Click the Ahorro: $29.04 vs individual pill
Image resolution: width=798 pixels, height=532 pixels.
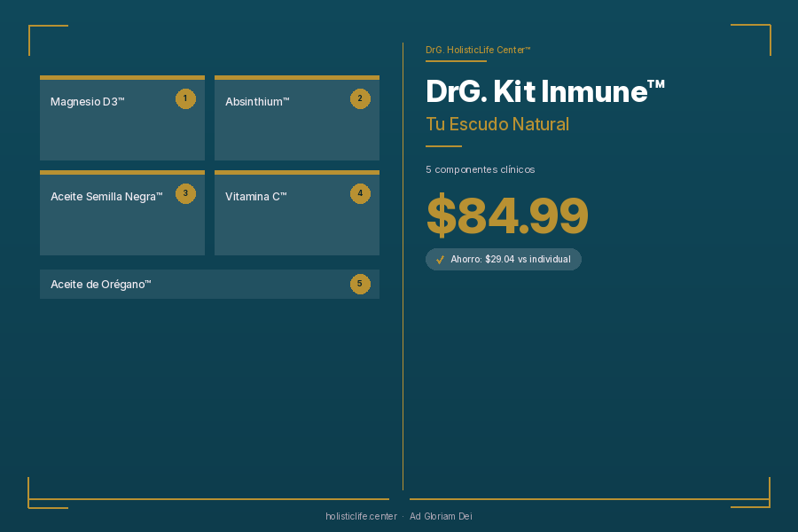click(504, 259)
